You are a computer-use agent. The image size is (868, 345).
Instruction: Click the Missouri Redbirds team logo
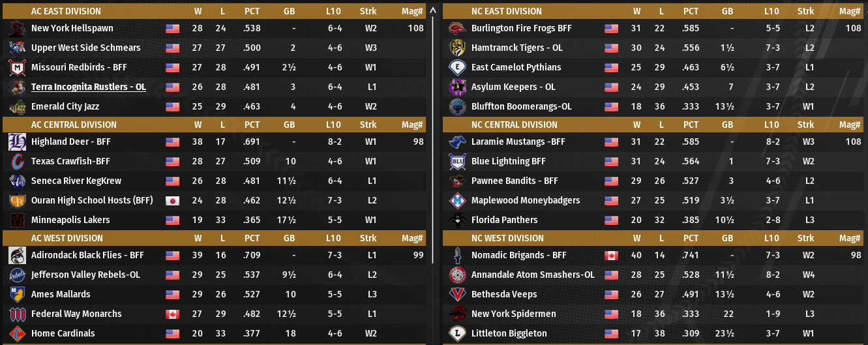(x=17, y=68)
